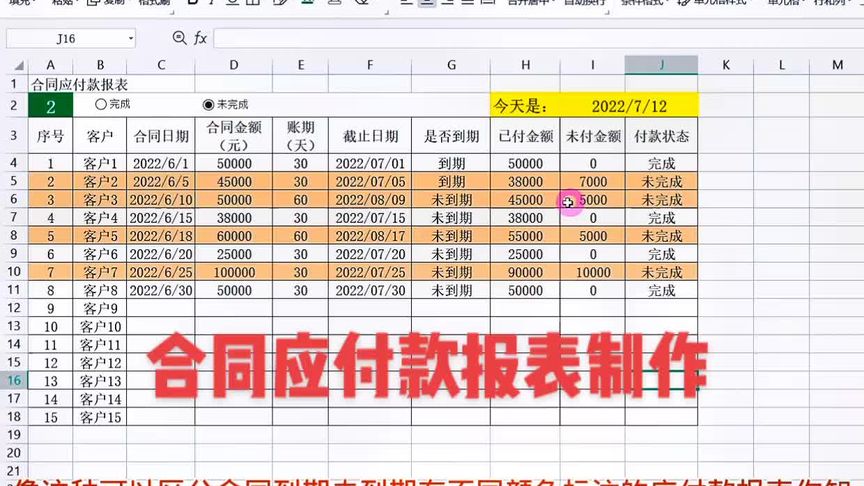Click contract amount 25000 in column D

tap(234, 255)
